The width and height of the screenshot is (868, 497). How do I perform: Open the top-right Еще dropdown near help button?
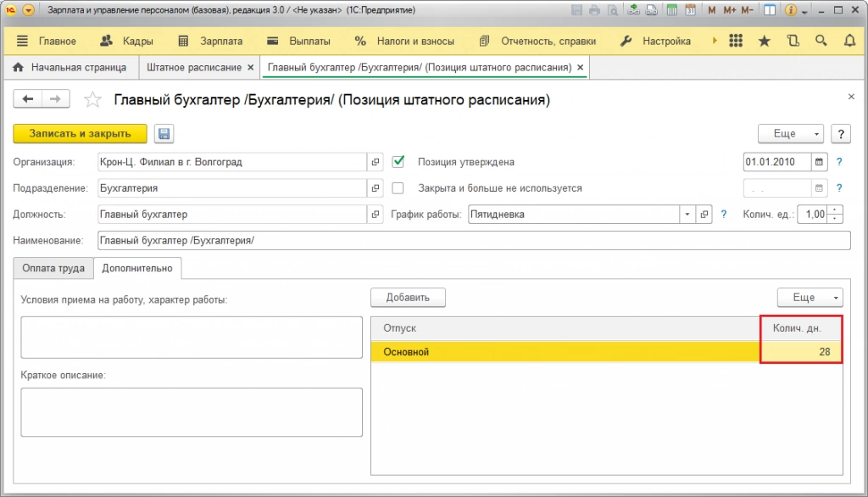[x=790, y=134]
